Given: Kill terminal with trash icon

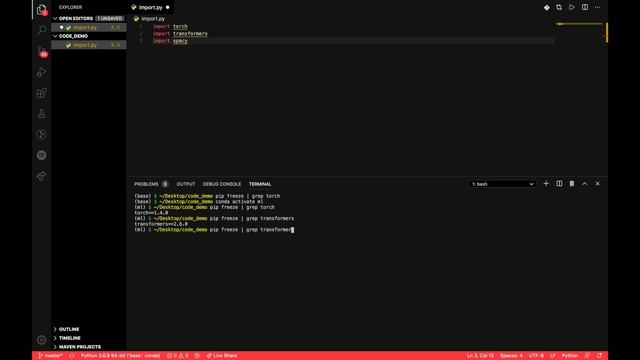Looking at the screenshot, I should point(572,184).
